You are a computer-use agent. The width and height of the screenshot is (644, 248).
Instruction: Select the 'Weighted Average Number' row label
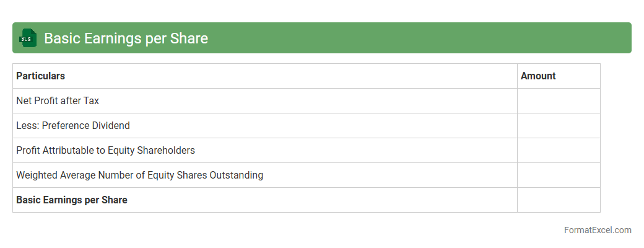(x=139, y=175)
